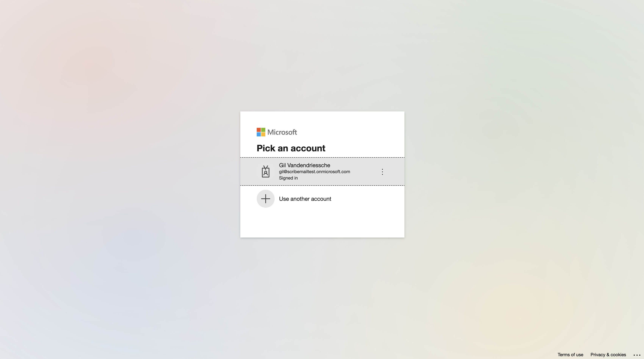Click blank white space below Use another account
The height and width of the screenshot is (359, 644).
(x=323, y=224)
